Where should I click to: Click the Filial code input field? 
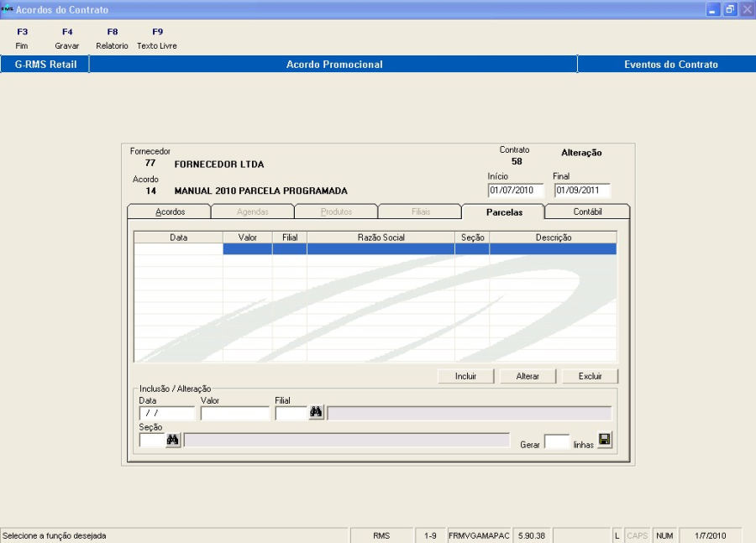(x=291, y=413)
